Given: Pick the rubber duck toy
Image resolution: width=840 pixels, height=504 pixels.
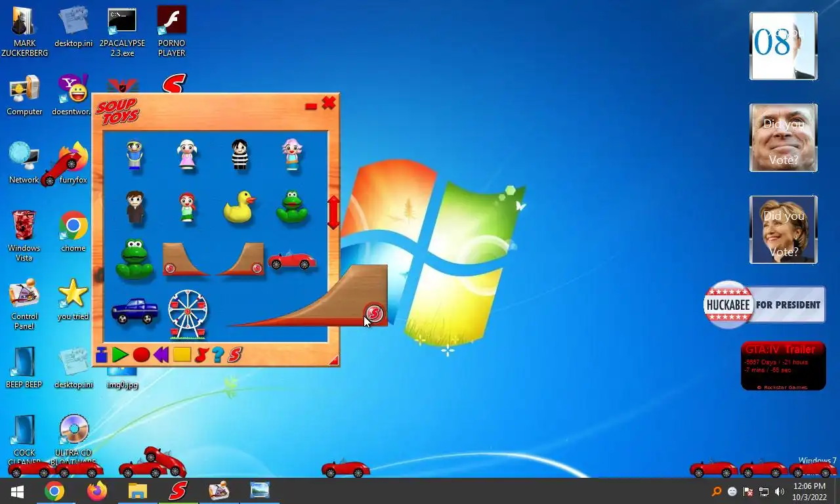Looking at the screenshot, I should click(x=240, y=207).
